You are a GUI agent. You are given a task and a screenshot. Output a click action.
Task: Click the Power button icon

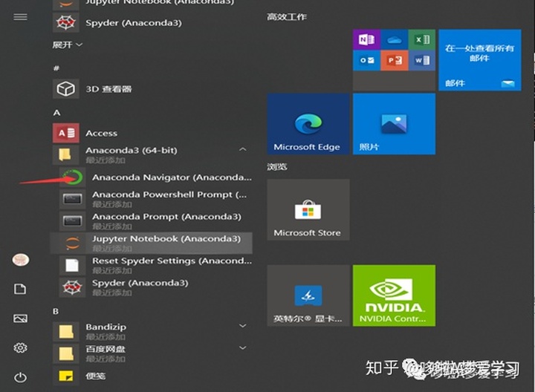tap(20, 377)
